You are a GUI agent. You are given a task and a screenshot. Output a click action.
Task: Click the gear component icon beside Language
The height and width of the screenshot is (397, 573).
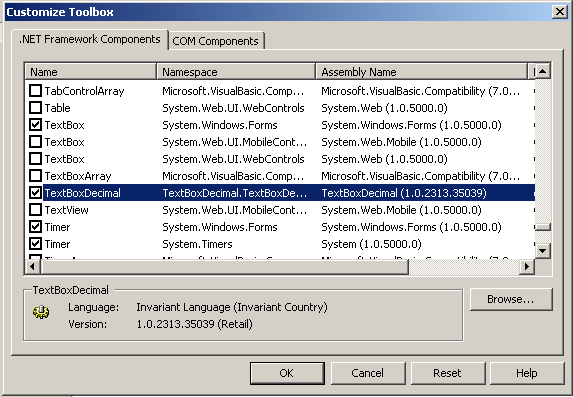pyautogui.click(x=41, y=312)
